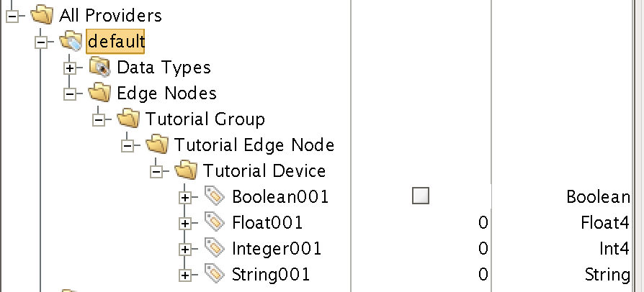Collapse the Tutorial Group folder
The height and width of the screenshot is (292, 644).
coord(99,120)
